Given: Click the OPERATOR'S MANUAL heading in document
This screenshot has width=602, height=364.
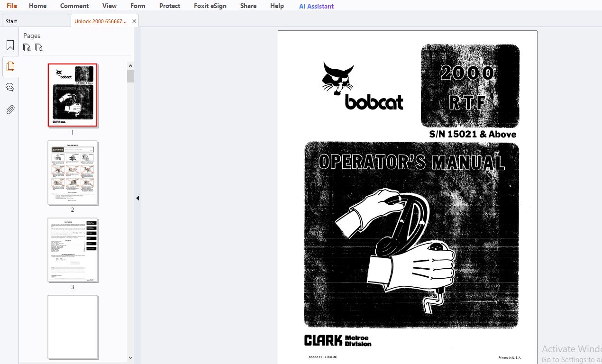Looking at the screenshot, I should coord(411,162).
